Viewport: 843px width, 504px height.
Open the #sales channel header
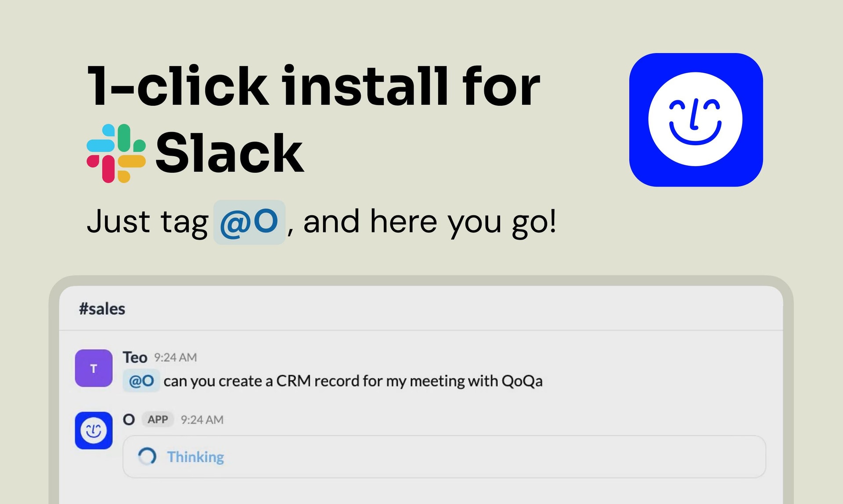[x=102, y=309]
